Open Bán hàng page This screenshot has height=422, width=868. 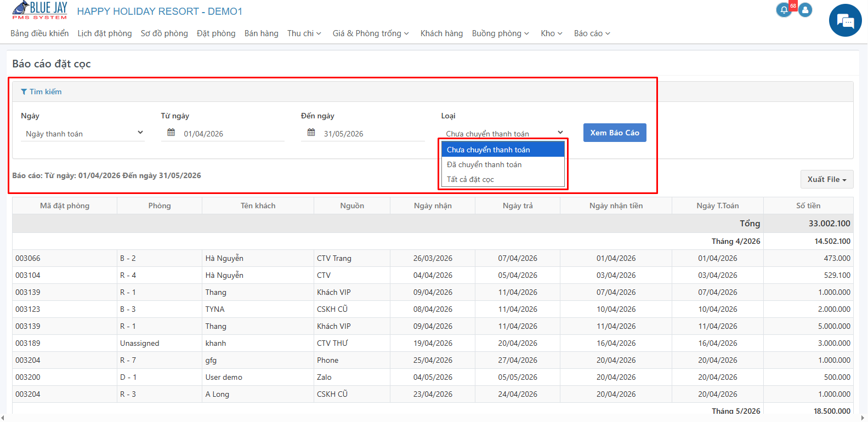pyautogui.click(x=262, y=33)
